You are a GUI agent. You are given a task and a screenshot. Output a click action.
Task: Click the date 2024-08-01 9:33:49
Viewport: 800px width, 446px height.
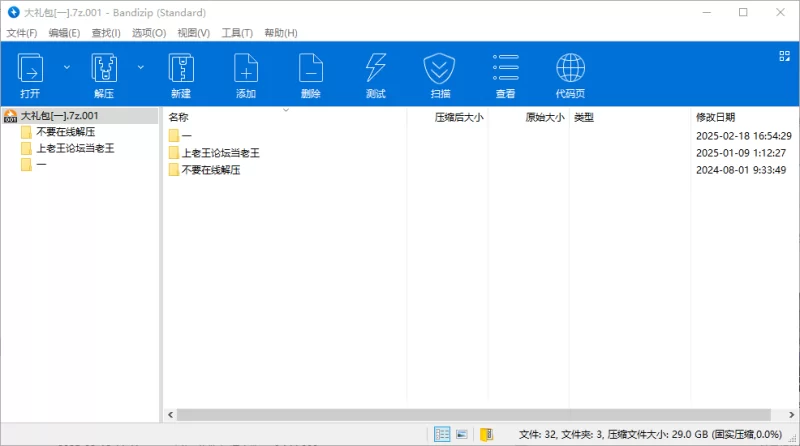(x=740, y=170)
